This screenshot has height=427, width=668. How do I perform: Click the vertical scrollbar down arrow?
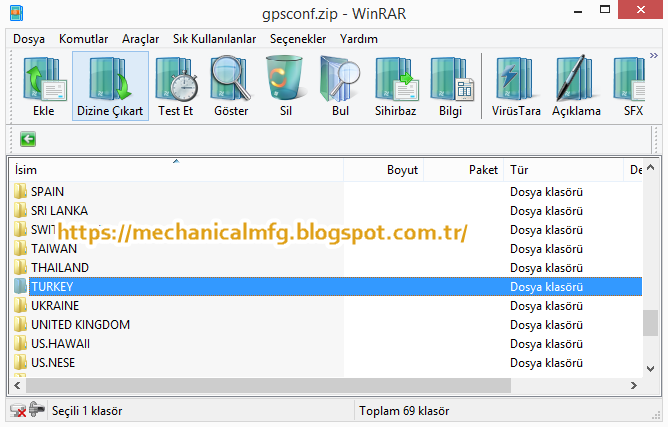(x=651, y=369)
